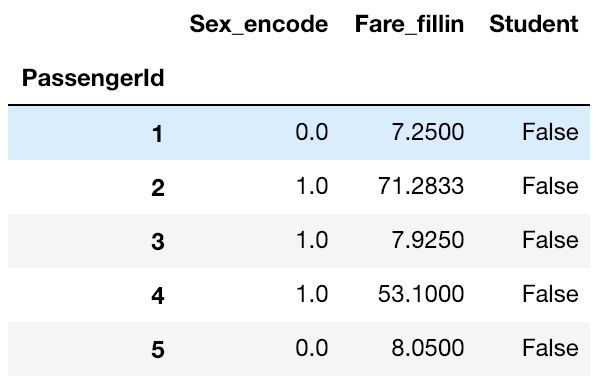Select the row with PassengerId 2

299,187
